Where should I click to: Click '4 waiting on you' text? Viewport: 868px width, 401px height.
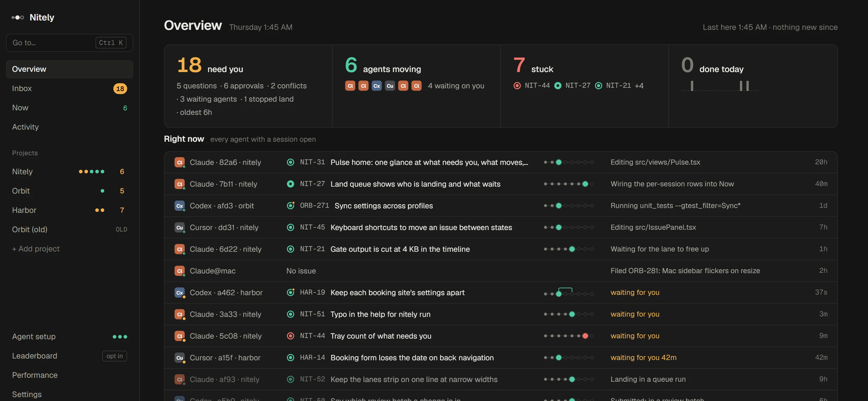click(x=456, y=86)
